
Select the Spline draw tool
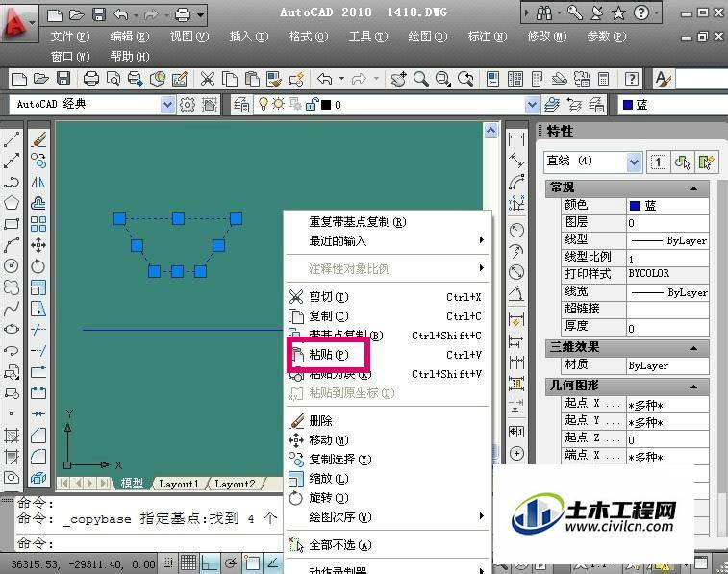point(12,308)
